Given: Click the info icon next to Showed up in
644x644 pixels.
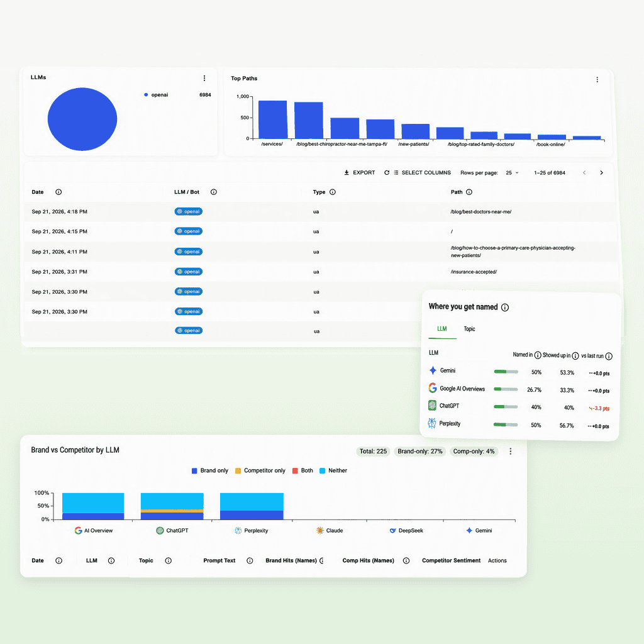Looking at the screenshot, I should click(x=575, y=356).
